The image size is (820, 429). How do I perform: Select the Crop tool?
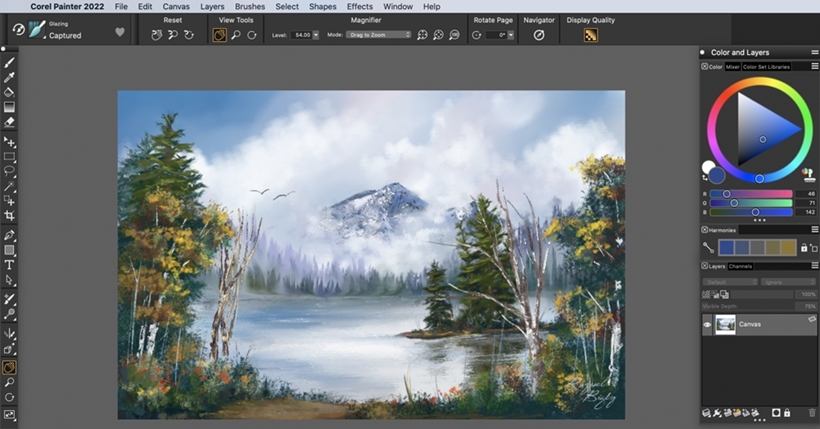[x=9, y=216]
